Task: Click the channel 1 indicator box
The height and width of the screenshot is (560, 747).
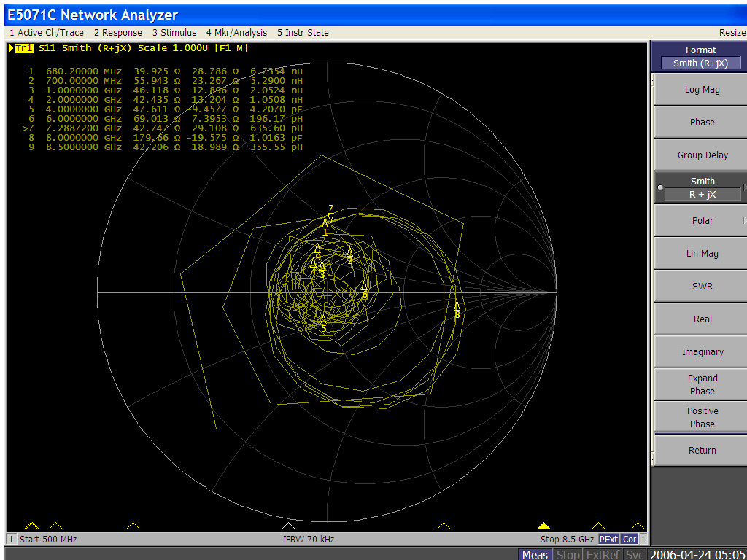Action: (x=12, y=539)
